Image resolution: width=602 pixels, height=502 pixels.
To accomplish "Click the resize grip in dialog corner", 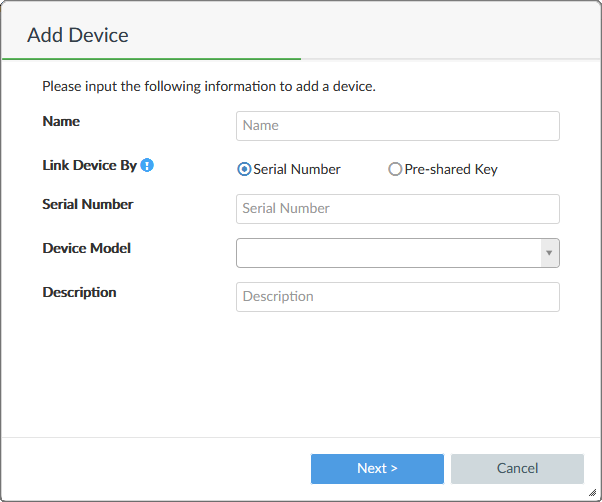I will point(594,494).
